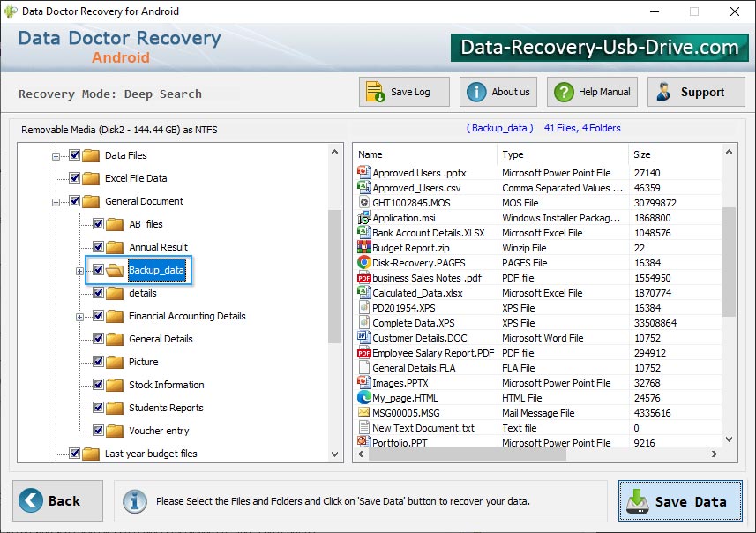Image resolution: width=756 pixels, height=533 pixels.
Task: Toggle the Annual Result checkbox
Action: point(98,246)
